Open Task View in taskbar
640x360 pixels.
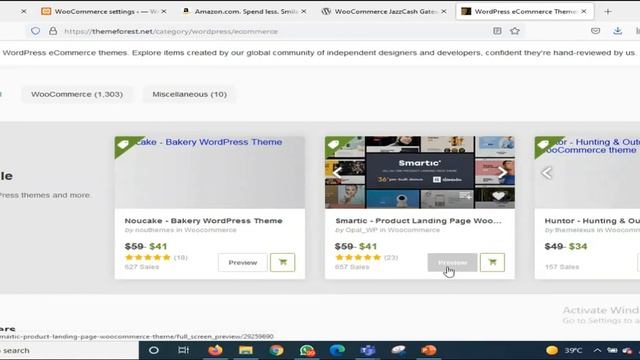tap(184, 350)
